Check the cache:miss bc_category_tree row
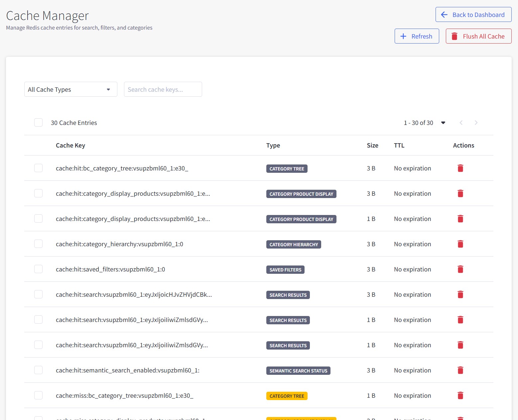The height and width of the screenshot is (420, 518). click(x=38, y=395)
